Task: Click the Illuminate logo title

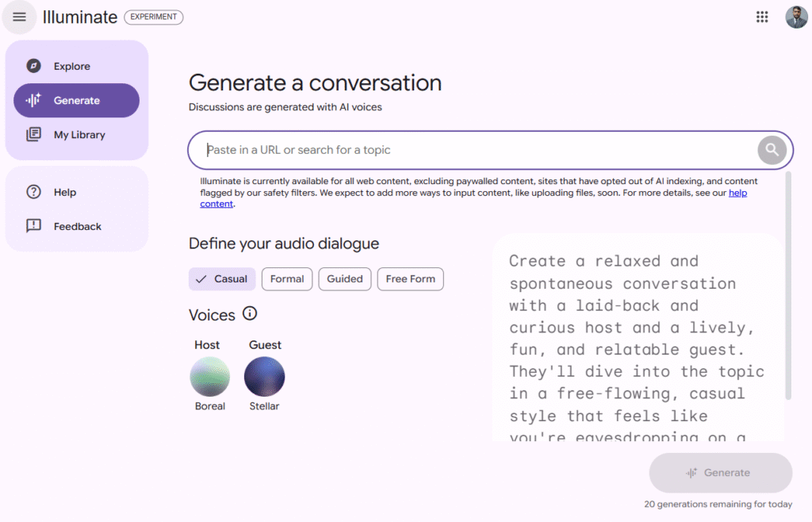Action: 80,17
